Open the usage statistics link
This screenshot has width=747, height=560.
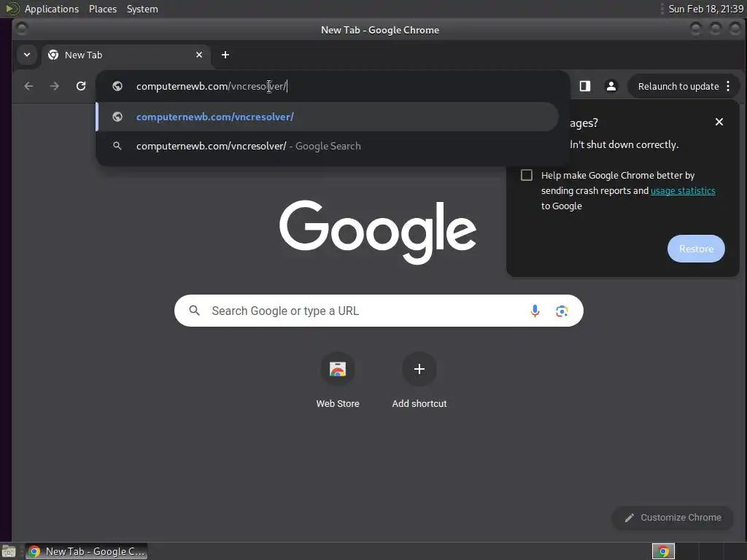click(683, 191)
